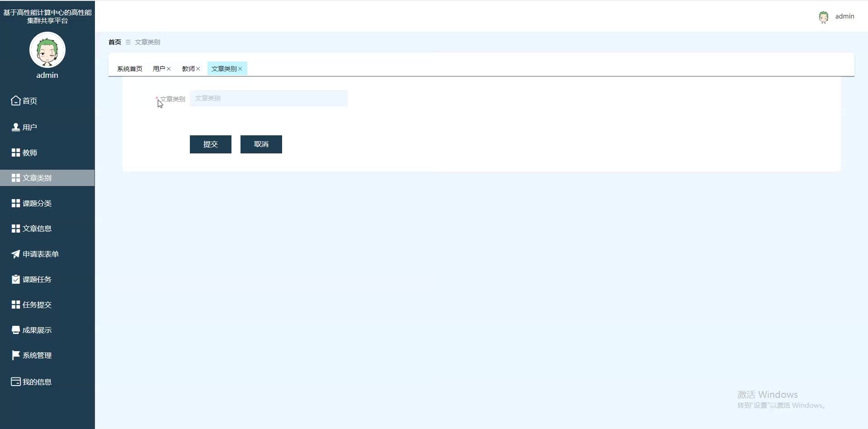Switch to the 文章类别 tab
Screen dimensions: 868x429
(x=224, y=69)
